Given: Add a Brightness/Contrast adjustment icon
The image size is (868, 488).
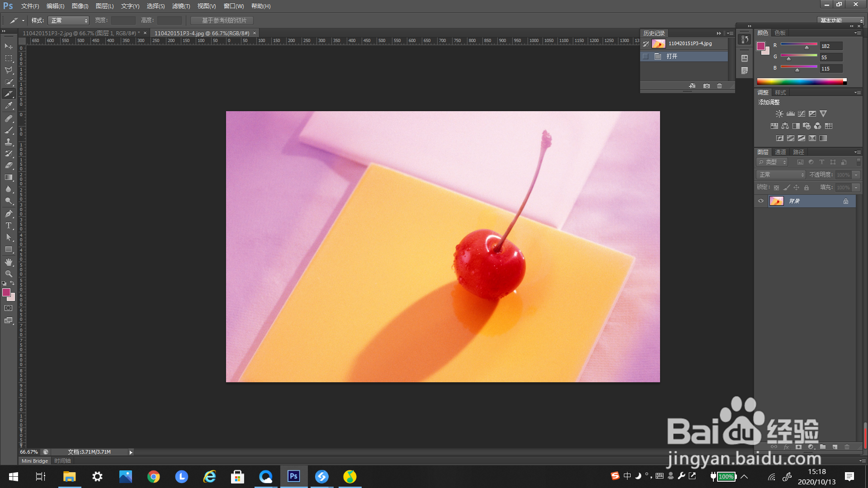Looking at the screenshot, I should (x=779, y=114).
